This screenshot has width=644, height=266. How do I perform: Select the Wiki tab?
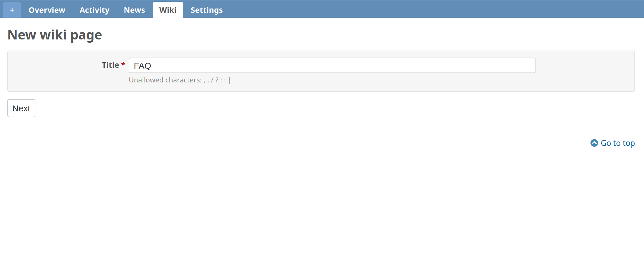point(168,10)
